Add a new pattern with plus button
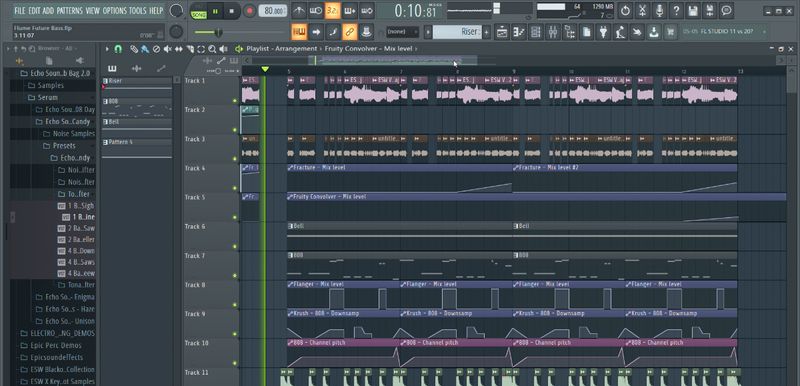800x386 pixels. [487, 32]
